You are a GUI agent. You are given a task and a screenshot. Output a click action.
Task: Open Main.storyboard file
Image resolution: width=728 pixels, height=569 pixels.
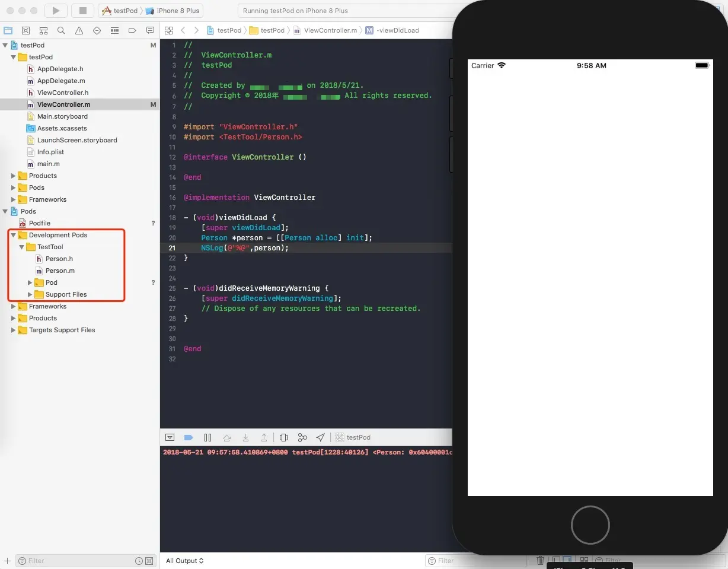coord(58,116)
